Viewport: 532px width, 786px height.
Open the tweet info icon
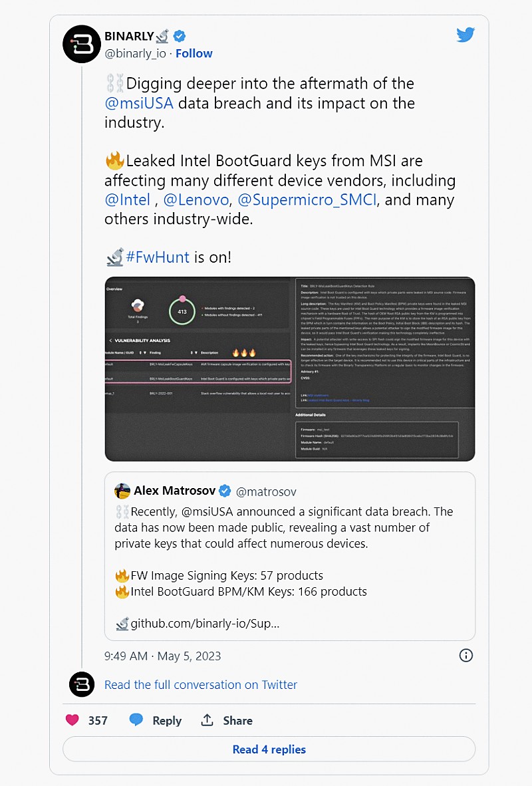466,656
